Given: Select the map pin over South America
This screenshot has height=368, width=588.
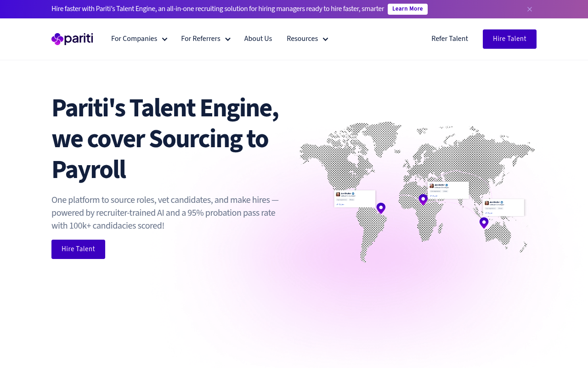Looking at the screenshot, I should 381,208.
